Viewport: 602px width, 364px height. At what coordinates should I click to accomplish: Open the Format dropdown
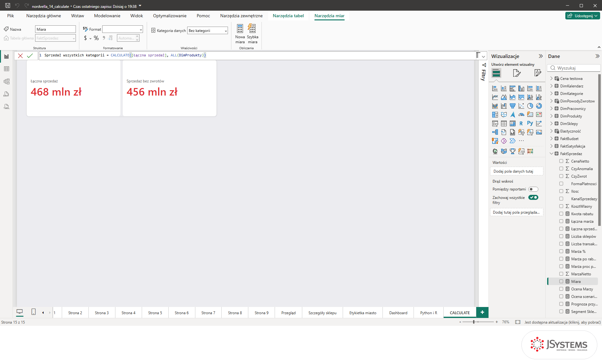tap(123, 29)
